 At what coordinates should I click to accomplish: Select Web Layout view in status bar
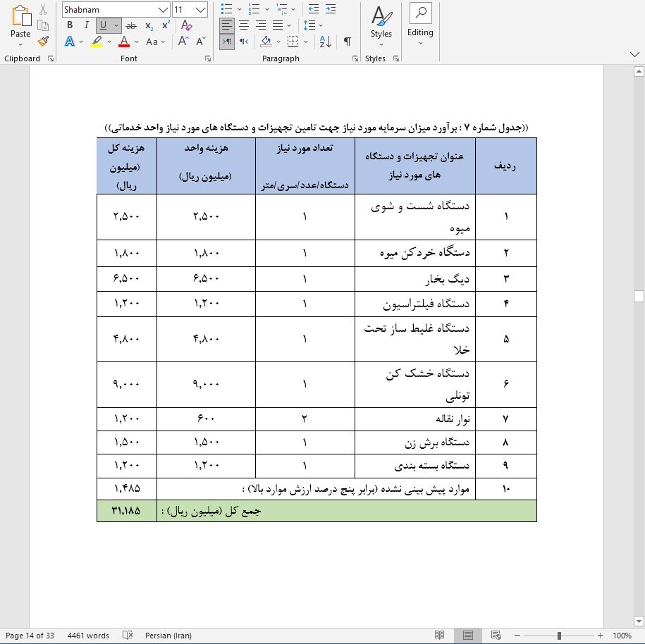(x=495, y=635)
